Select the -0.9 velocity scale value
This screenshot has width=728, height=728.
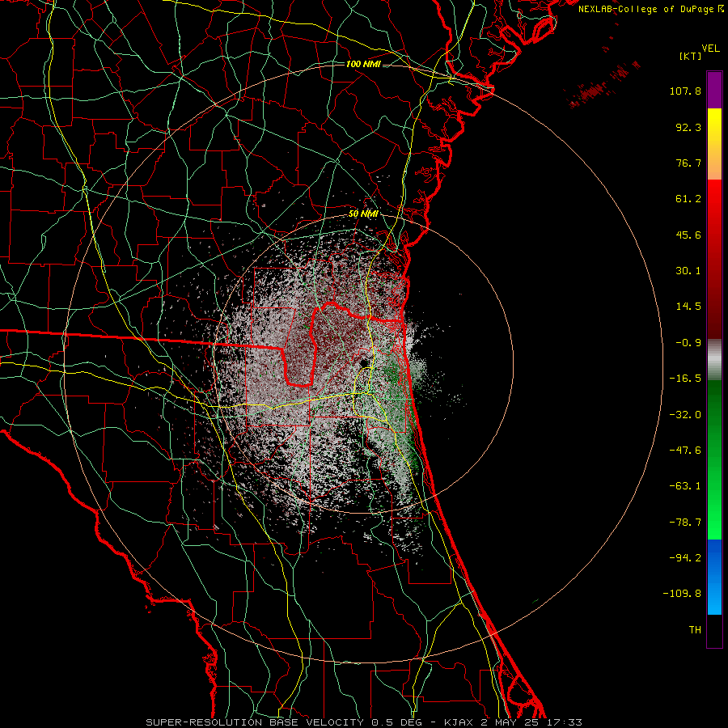click(688, 343)
